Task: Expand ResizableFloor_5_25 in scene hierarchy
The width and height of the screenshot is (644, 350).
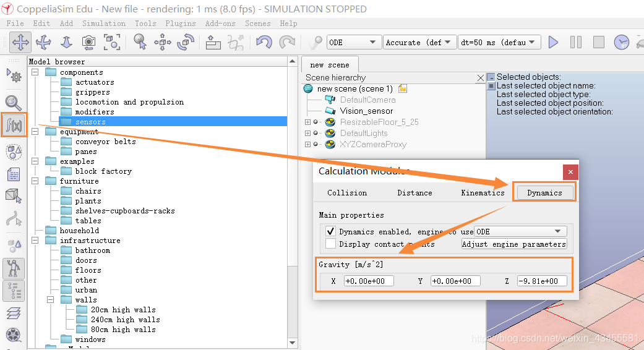Action: pyautogui.click(x=307, y=122)
